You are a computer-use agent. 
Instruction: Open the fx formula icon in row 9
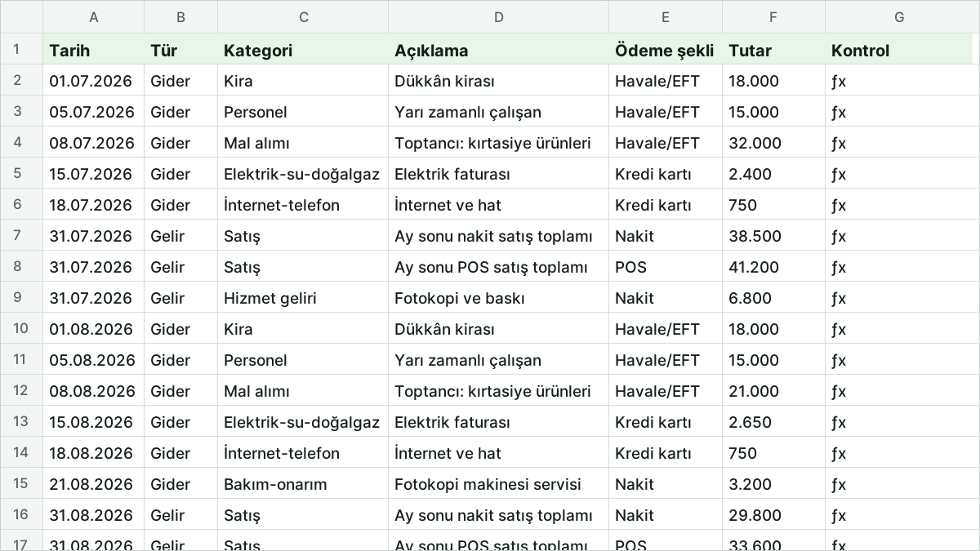[x=839, y=299]
